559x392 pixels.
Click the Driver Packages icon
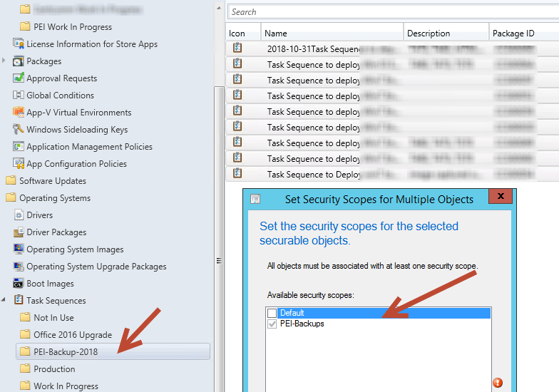(19, 232)
